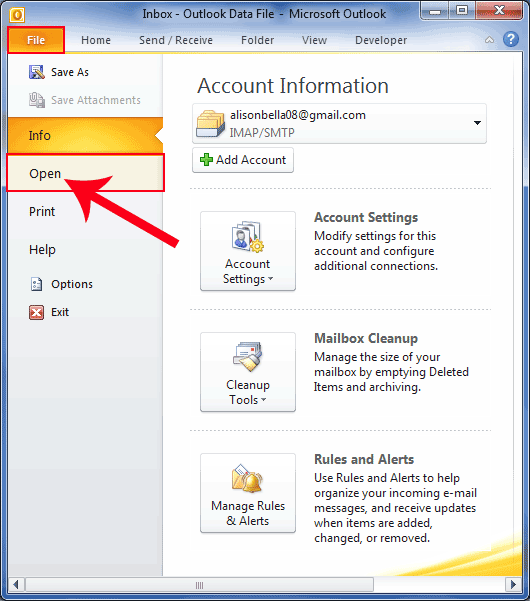Close the Outlook window
The width and height of the screenshot is (530, 601).
[499, 11]
